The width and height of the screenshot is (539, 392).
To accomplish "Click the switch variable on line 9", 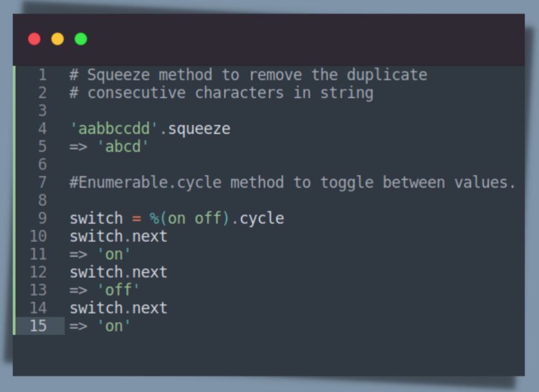I will [96, 218].
